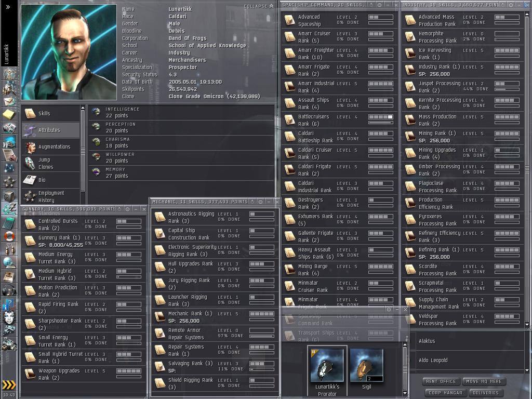Switch to the Augmentations tab

(51, 147)
